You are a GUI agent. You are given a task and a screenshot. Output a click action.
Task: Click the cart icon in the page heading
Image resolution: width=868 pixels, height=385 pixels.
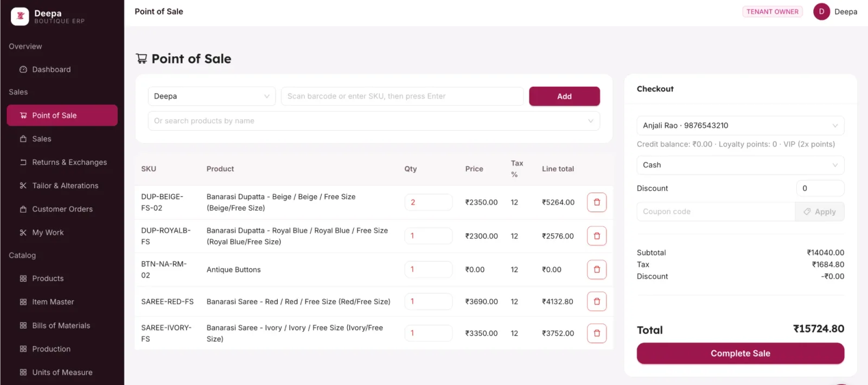(x=142, y=59)
